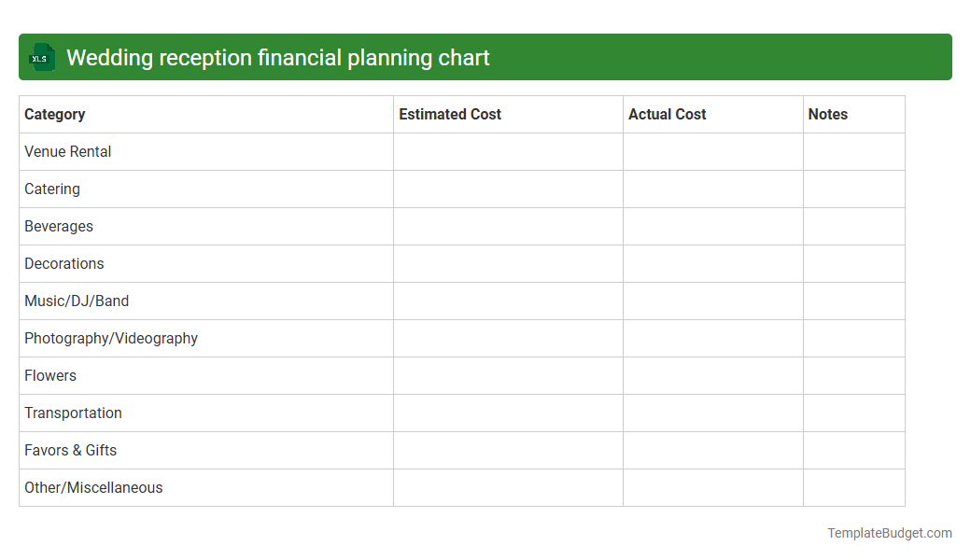Click the Photography/Videography cell
This screenshot has width=971, height=560.
tap(110, 338)
